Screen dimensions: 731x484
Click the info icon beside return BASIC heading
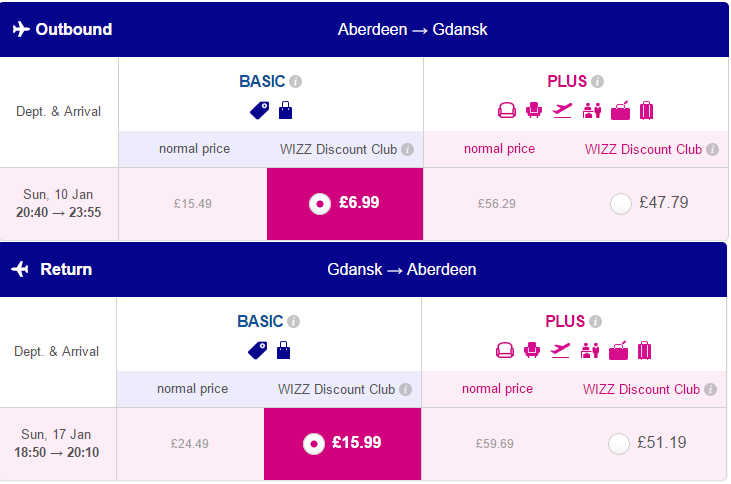tap(294, 322)
